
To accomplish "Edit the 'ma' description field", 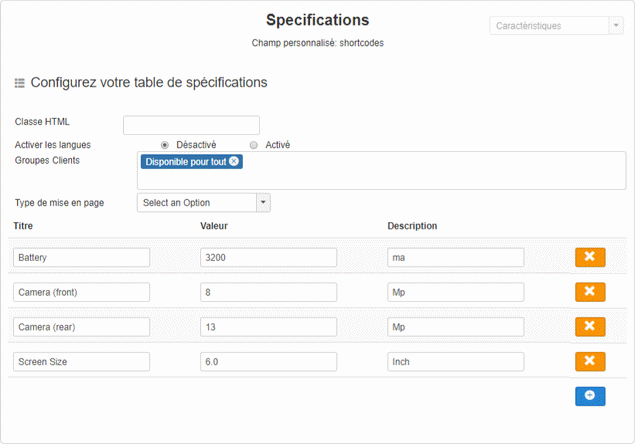I will coord(456,258).
